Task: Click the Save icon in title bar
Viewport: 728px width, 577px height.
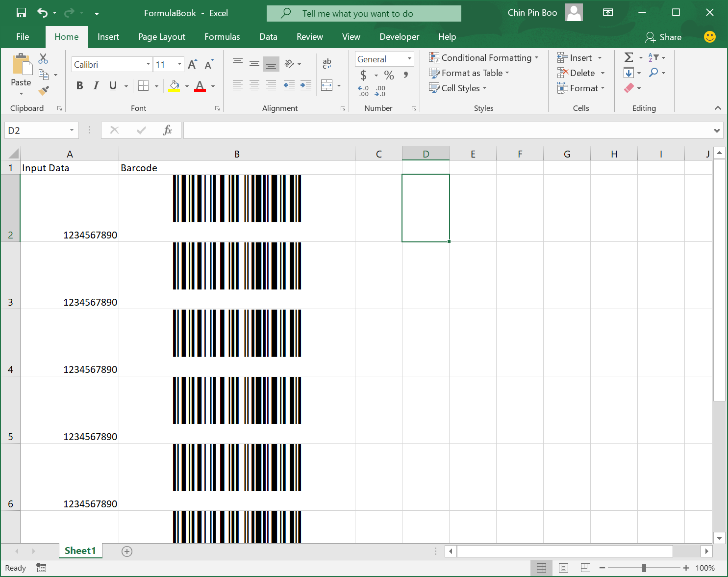Action: (21, 13)
